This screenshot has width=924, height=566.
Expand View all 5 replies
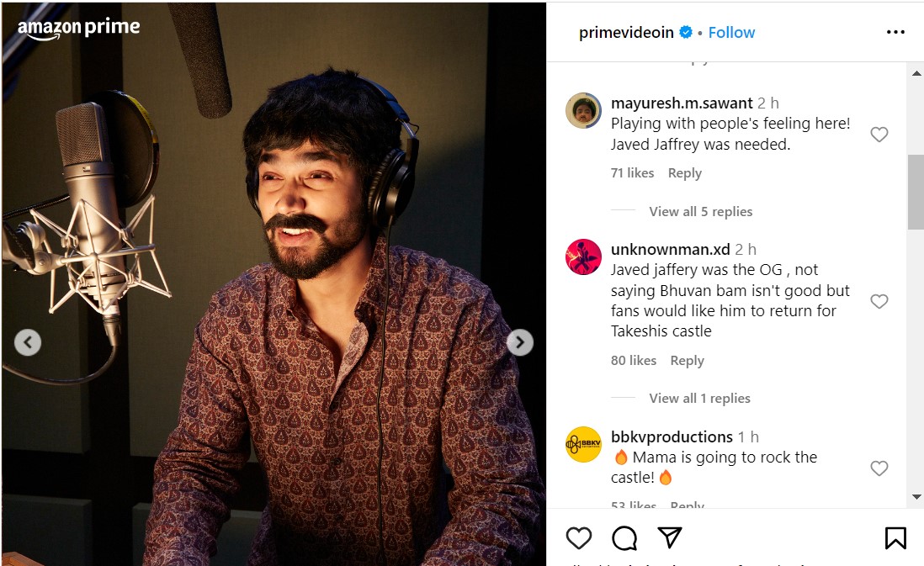700,212
